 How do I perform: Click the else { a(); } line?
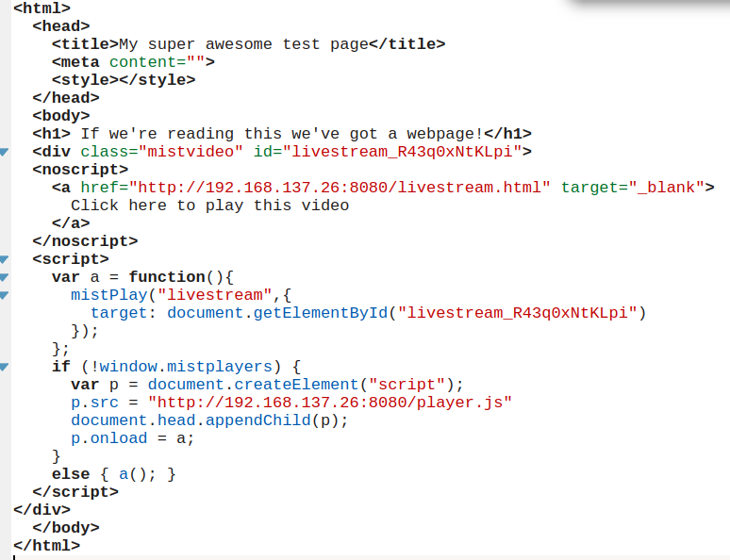(x=113, y=474)
